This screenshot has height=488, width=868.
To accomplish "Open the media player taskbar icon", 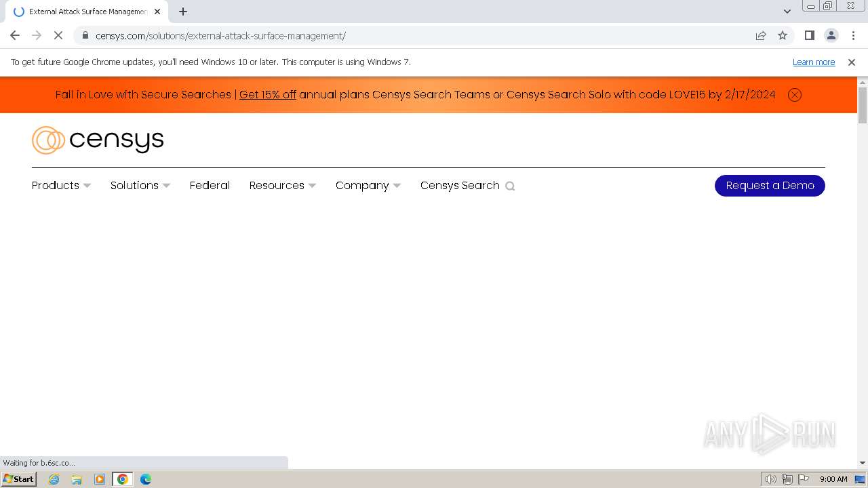I will pyautogui.click(x=100, y=479).
